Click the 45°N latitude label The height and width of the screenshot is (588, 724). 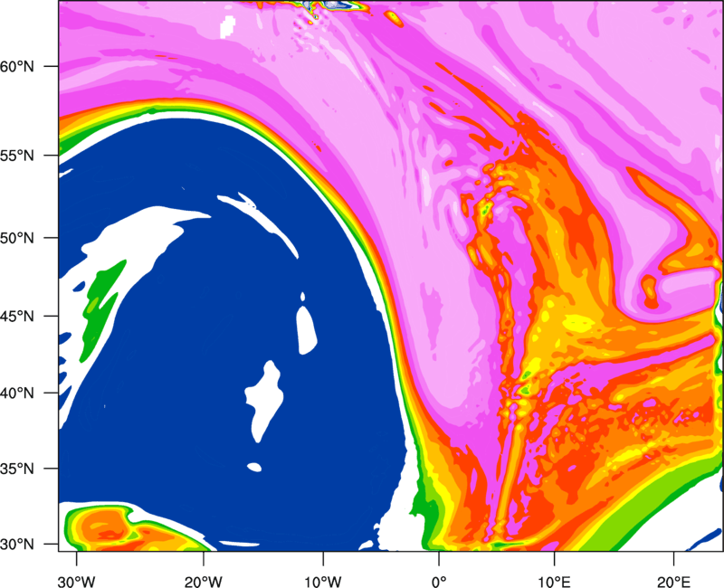(17, 316)
